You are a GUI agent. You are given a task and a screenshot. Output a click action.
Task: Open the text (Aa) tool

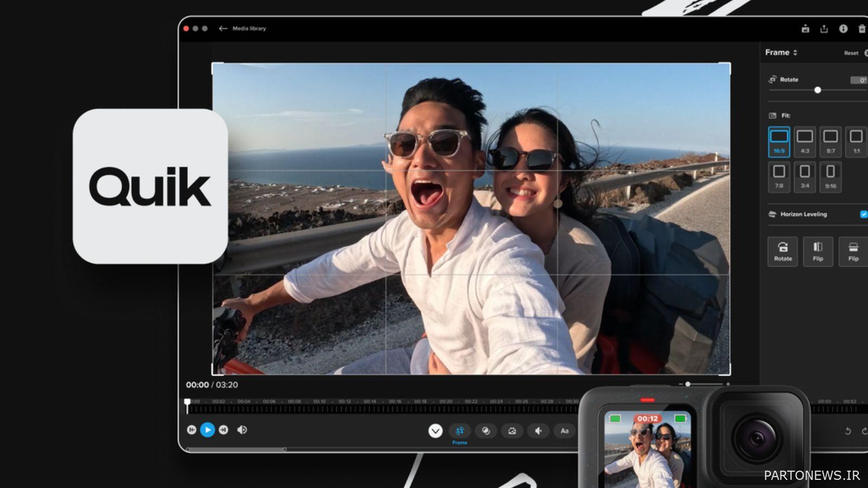coord(564,431)
